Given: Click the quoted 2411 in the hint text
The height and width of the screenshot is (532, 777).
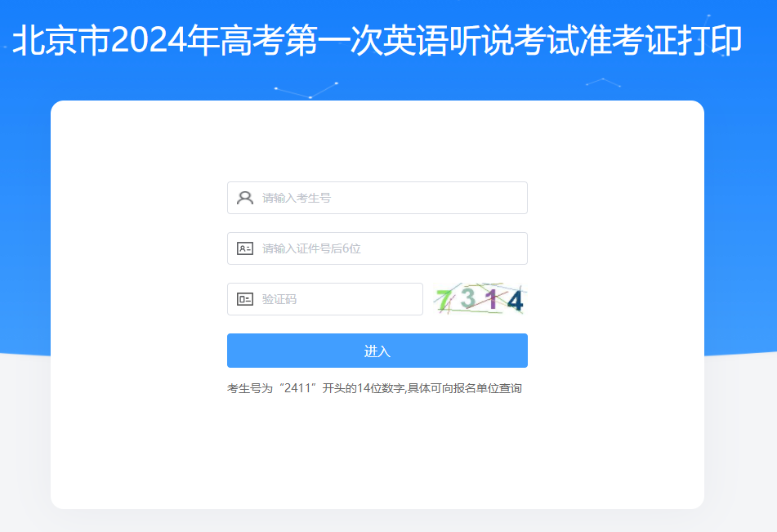Looking at the screenshot, I should (297, 387).
